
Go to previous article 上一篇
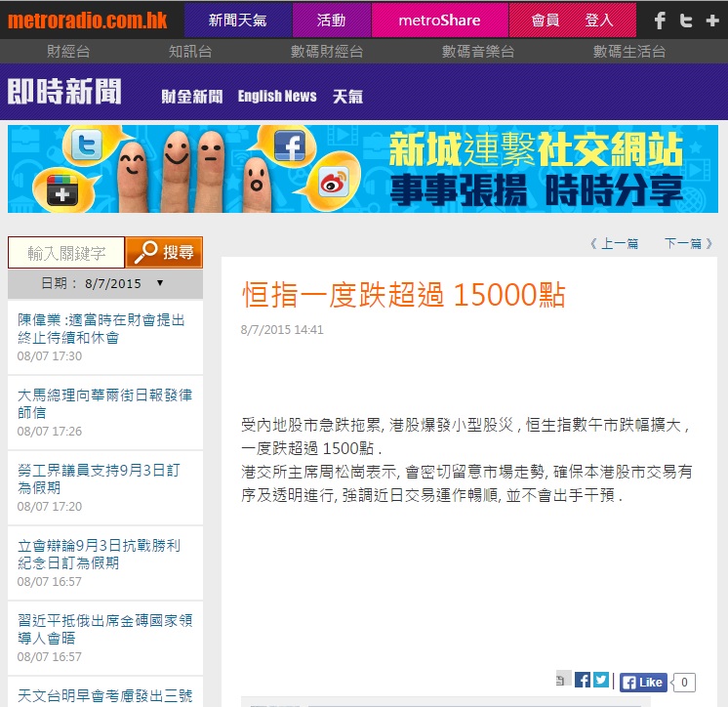(x=614, y=243)
